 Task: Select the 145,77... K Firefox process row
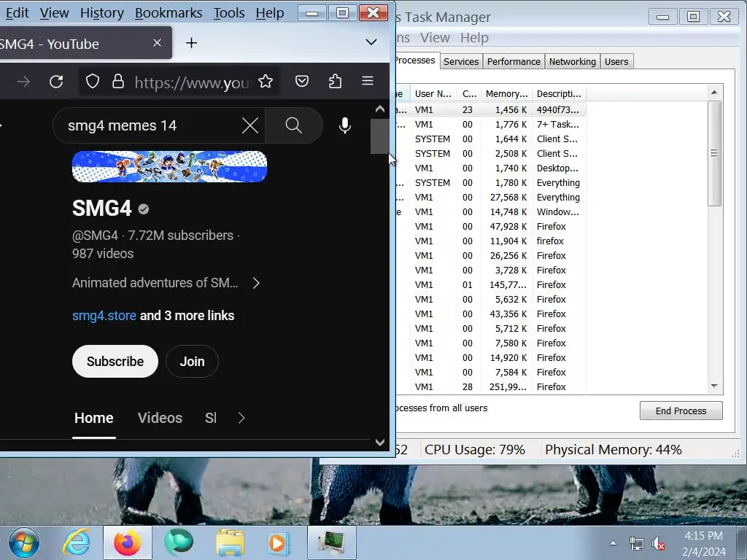point(491,285)
